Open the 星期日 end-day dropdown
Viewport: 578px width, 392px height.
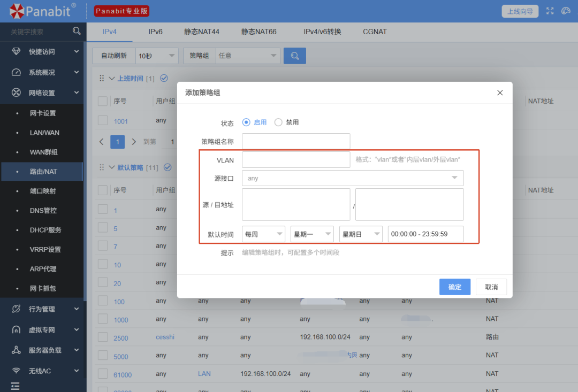pyautogui.click(x=361, y=234)
